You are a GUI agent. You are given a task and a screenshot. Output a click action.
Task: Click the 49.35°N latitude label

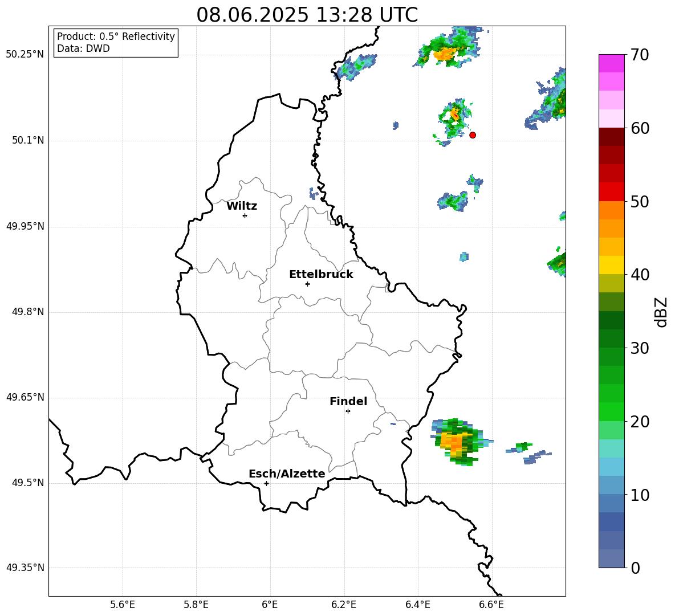click(x=25, y=568)
